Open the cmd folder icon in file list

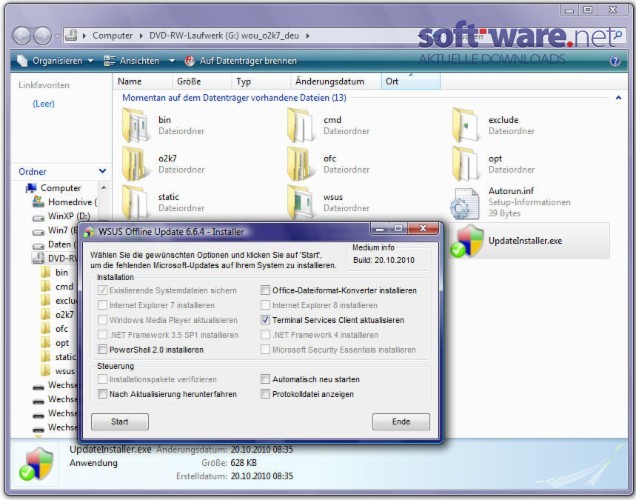300,125
